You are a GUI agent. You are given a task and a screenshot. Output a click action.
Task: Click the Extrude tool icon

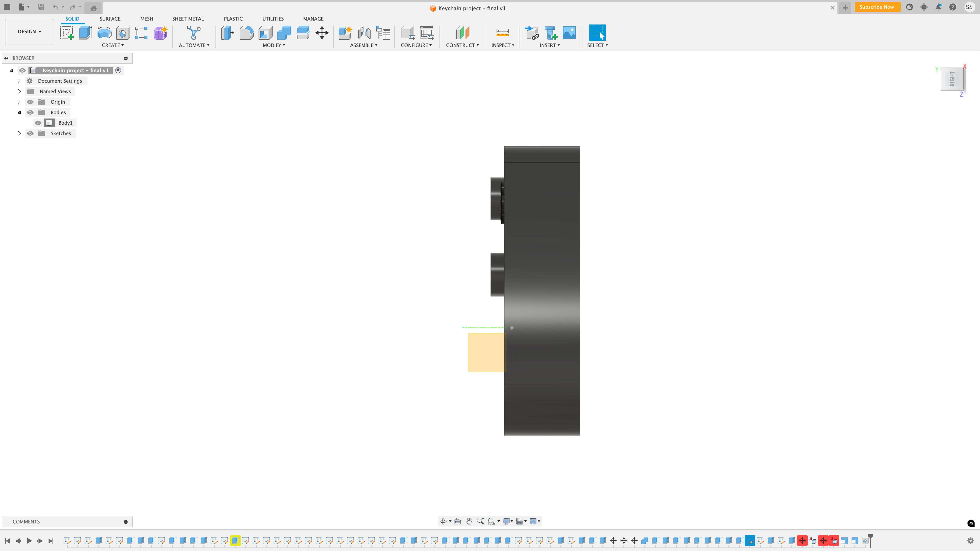pyautogui.click(x=85, y=33)
